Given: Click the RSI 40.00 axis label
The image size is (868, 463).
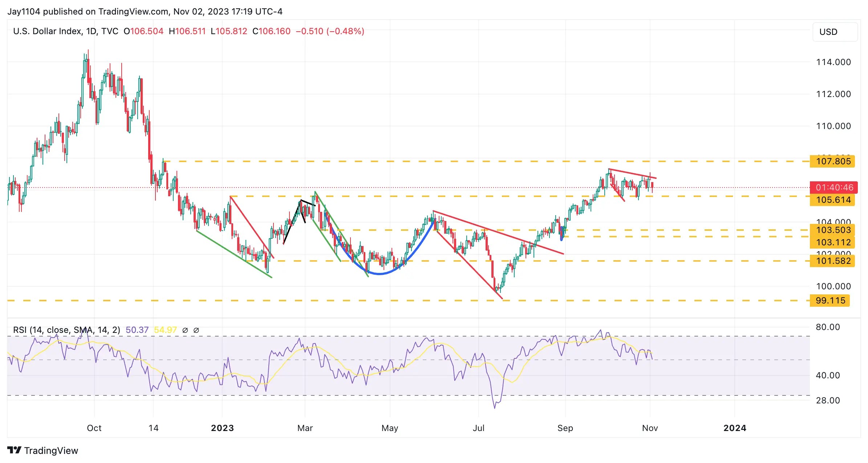Looking at the screenshot, I should pyautogui.click(x=828, y=375).
